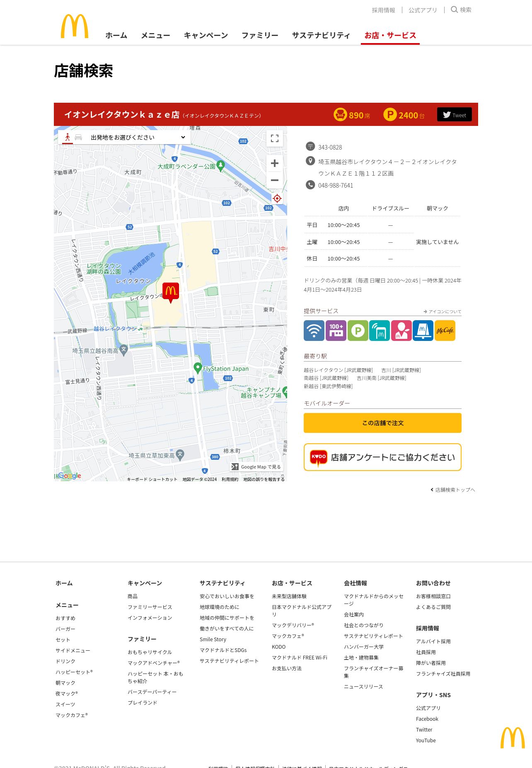Click the parking 2400 P icon
Viewport: 532px width, 768px height.
390,114
